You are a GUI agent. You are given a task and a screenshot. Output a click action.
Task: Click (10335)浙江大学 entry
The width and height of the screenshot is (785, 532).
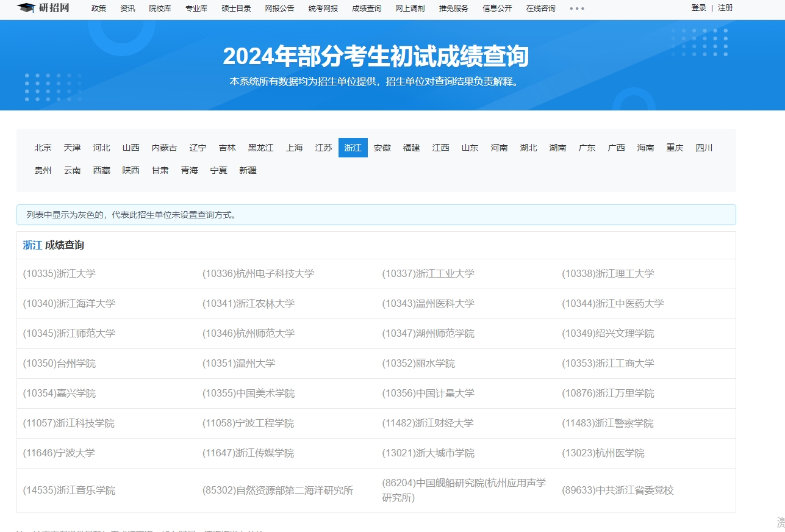click(59, 274)
